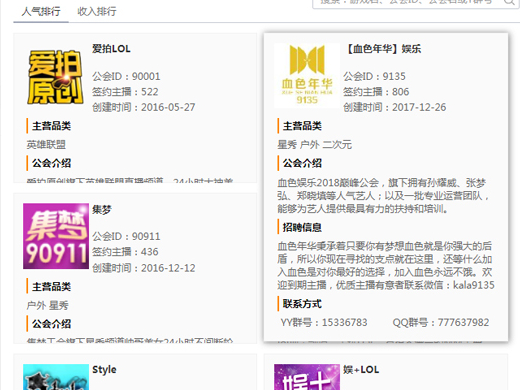Select text 签约主播：522

[x=125, y=92]
